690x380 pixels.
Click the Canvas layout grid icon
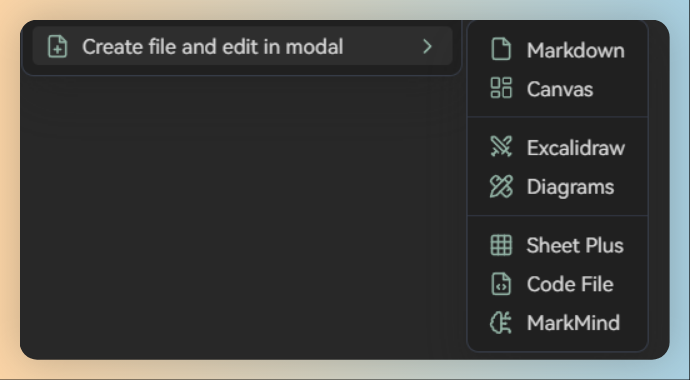(x=501, y=88)
